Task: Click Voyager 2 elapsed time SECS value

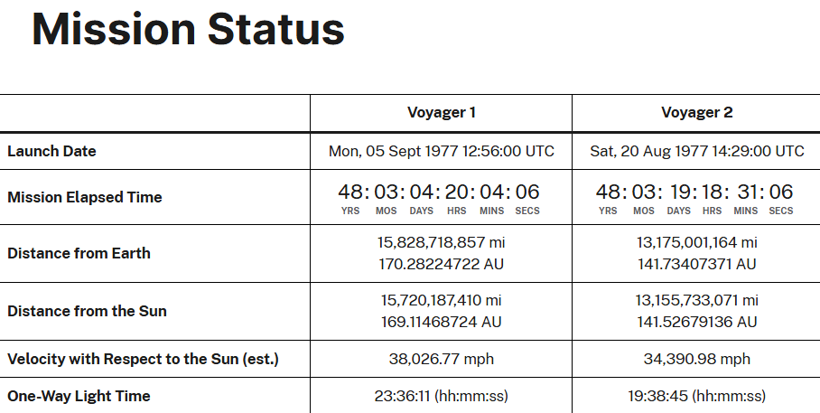Action: click(781, 192)
